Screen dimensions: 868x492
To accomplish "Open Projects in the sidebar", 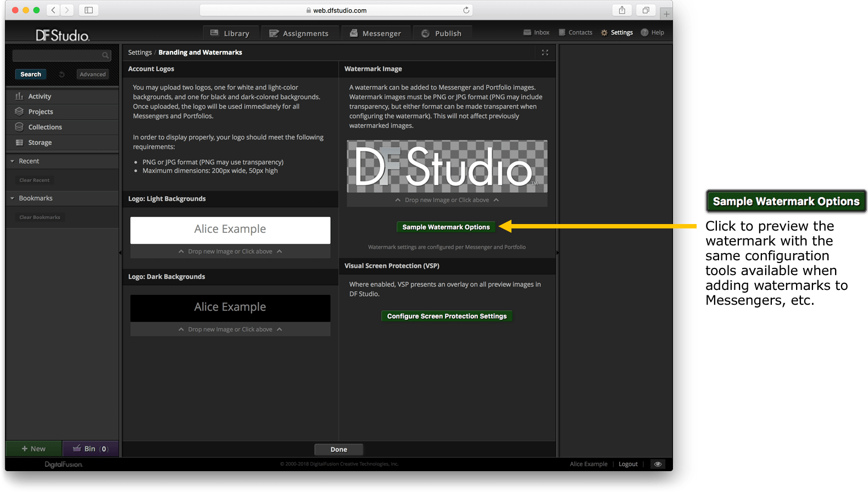I will (x=62, y=111).
